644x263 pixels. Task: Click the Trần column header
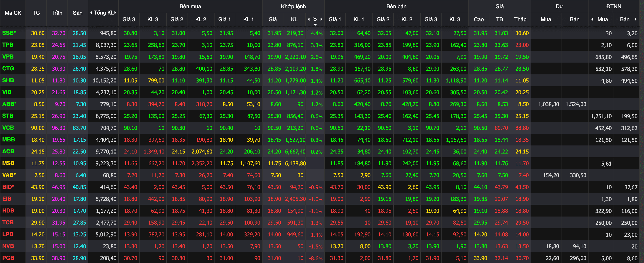tap(57, 13)
